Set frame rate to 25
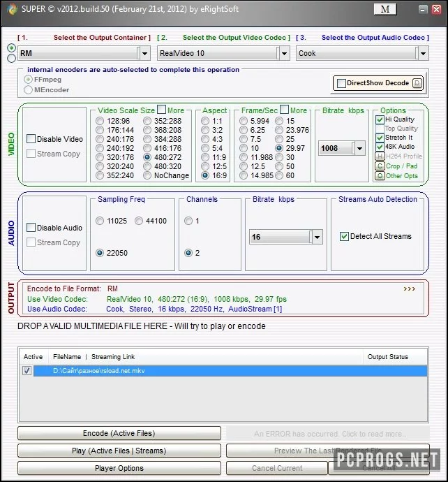 coord(279,139)
